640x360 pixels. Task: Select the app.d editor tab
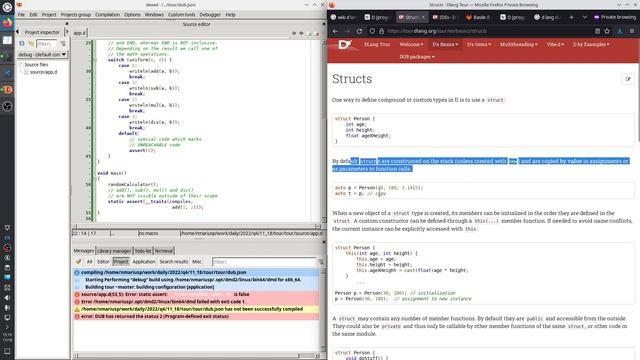click(80, 33)
